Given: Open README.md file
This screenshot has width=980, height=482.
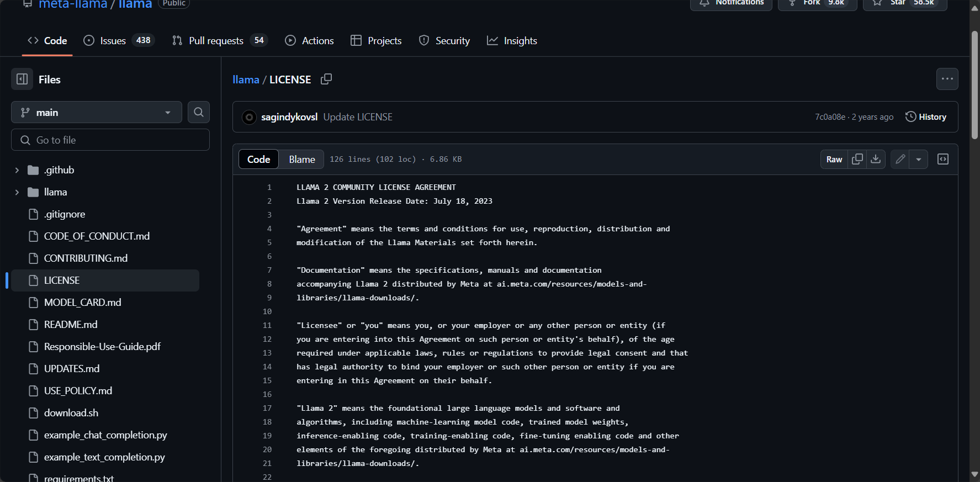Looking at the screenshot, I should point(71,325).
